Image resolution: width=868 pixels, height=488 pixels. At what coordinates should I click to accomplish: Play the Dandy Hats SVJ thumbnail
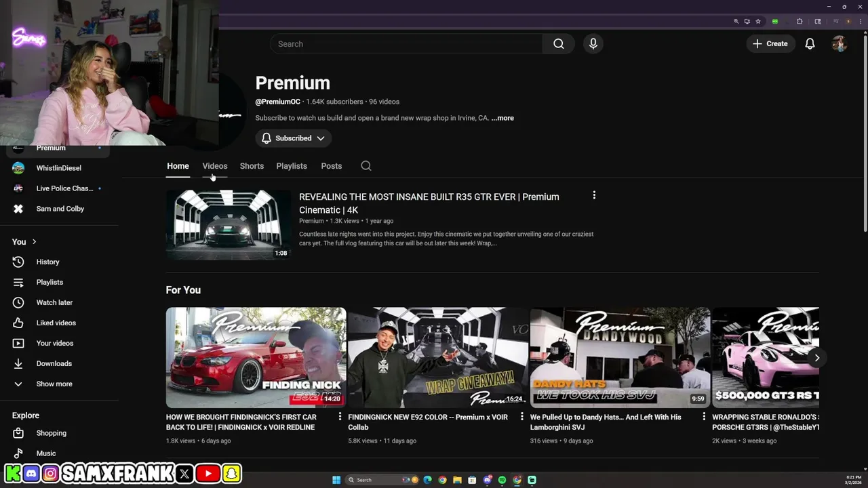pyautogui.click(x=620, y=357)
